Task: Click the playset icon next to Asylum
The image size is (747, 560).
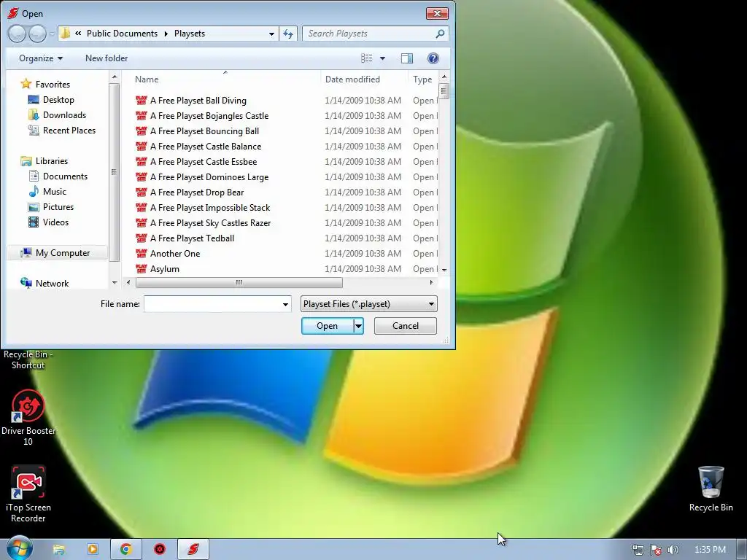Action: tap(141, 269)
